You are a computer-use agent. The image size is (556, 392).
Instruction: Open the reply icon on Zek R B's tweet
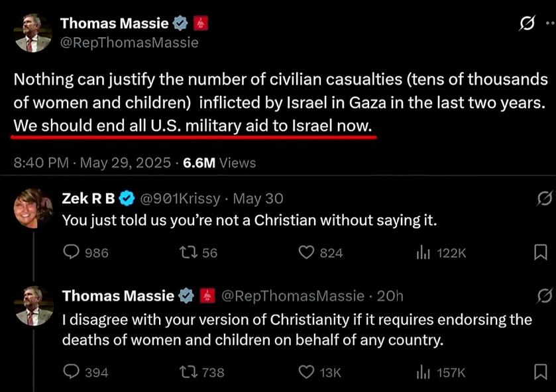pos(72,252)
